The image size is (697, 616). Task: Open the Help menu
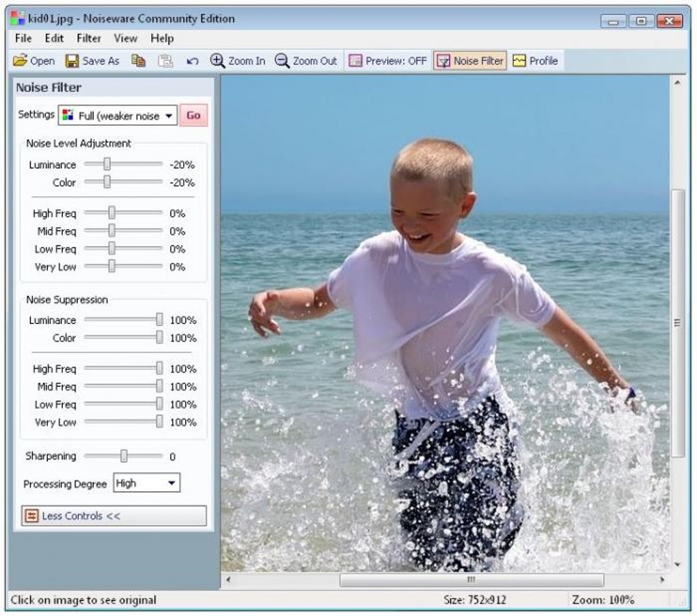(162, 38)
